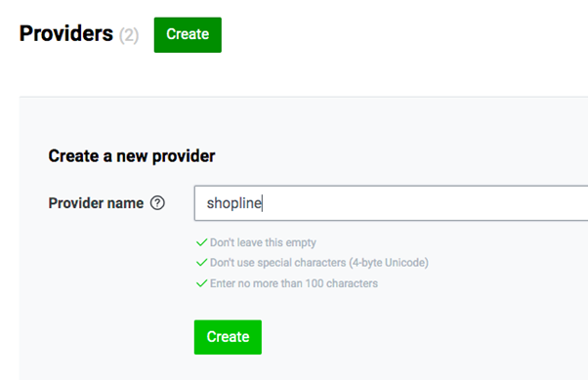Click the "Create a new provider" heading
Image resolution: width=588 pixels, height=380 pixels.
132,156
